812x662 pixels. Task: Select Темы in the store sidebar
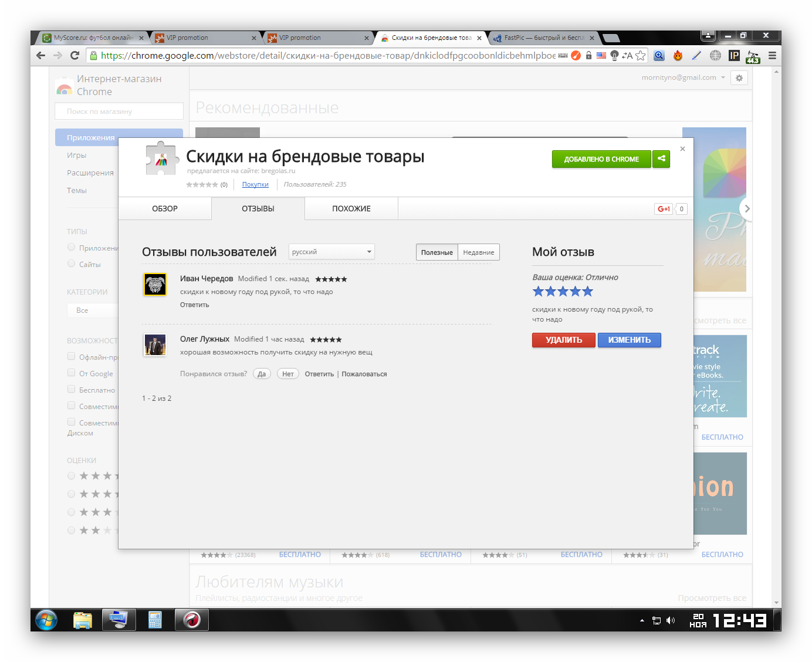[77, 191]
